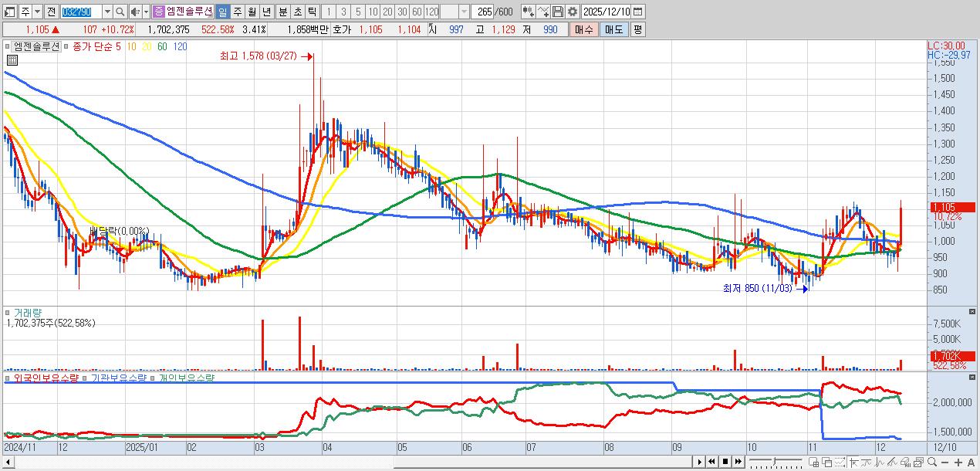980x471 pixels.
Task: Select the 주 weekly chart period
Action: point(237,12)
